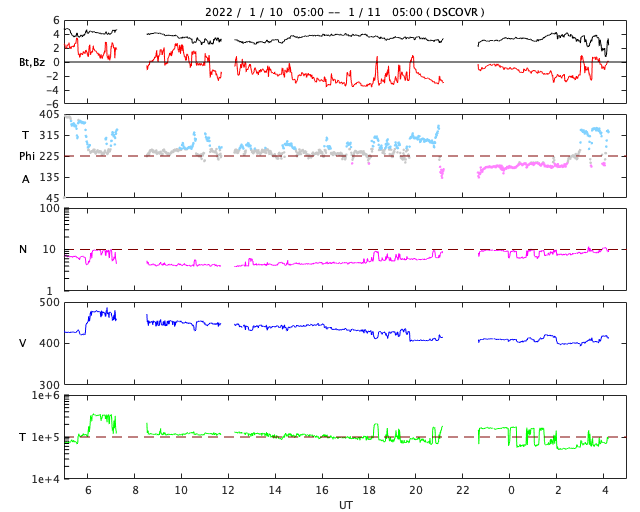Screen dimensions: 640x512
Task: Click the '300' tick label on velocity axis
Action: click(49, 385)
